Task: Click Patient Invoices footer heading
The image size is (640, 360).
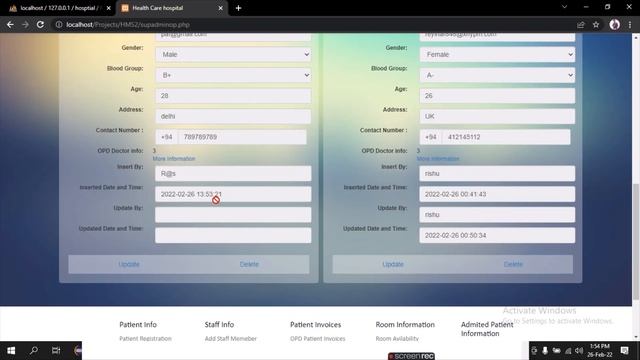Action: pyautogui.click(x=316, y=325)
